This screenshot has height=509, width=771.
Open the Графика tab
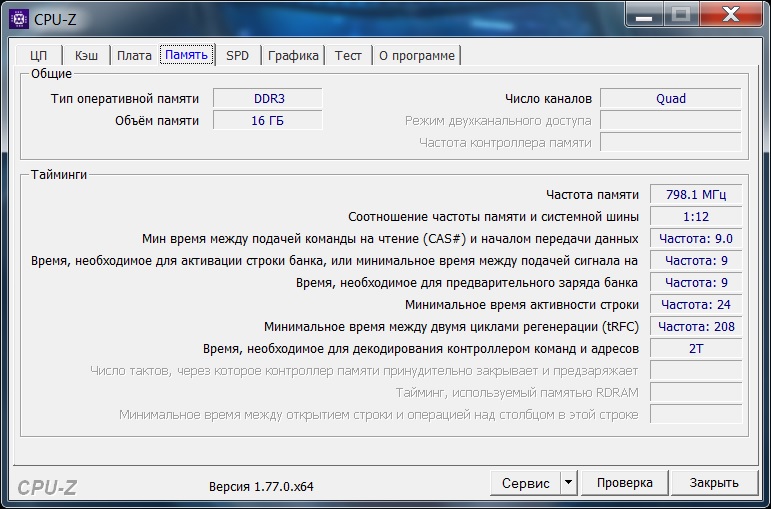(293, 55)
